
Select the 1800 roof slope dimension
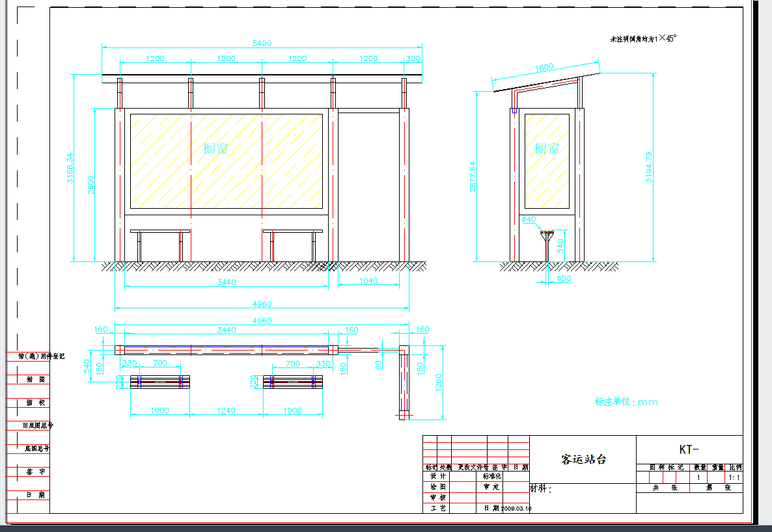coord(544,68)
